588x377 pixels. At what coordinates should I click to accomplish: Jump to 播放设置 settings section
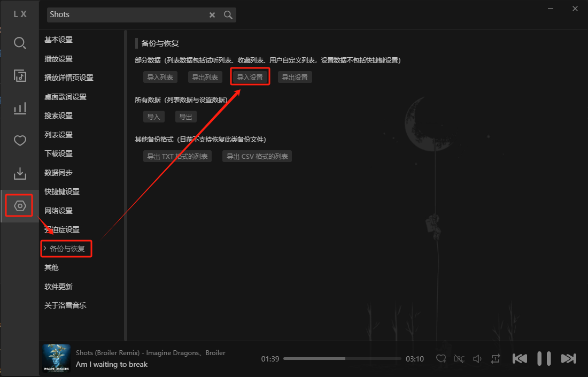coord(58,59)
